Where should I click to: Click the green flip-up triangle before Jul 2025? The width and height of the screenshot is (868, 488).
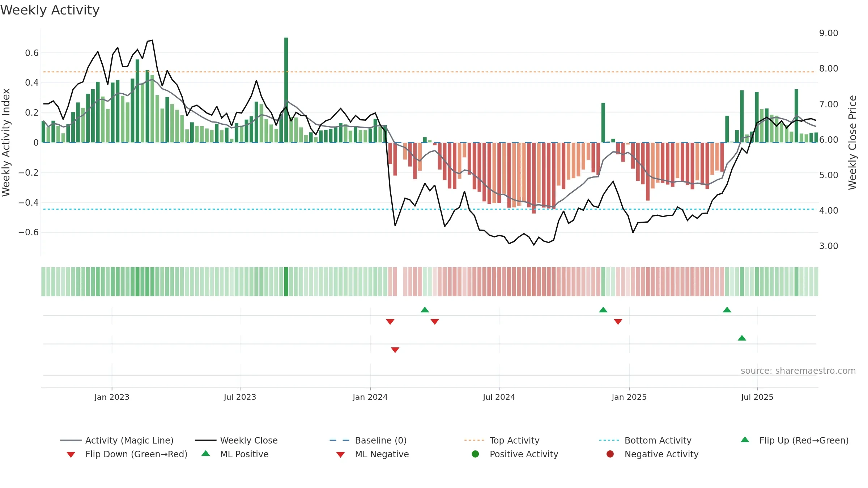point(727,310)
